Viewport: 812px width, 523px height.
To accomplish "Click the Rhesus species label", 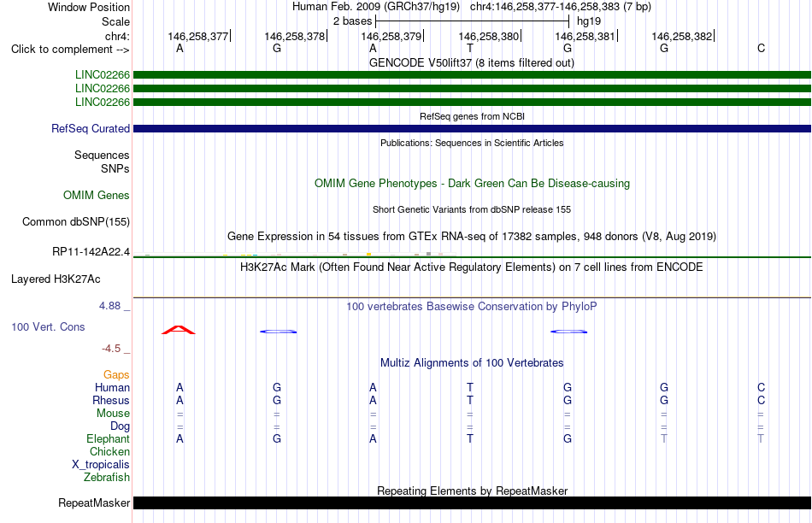I will 111,400.
